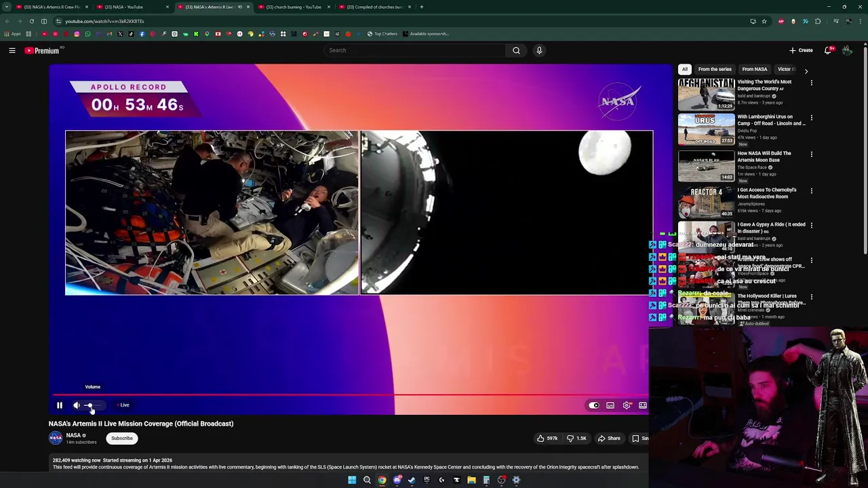The width and height of the screenshot is (868, 488).
Task: Open the YouTube guide hamburger menu
Action: tap(12, 50)
